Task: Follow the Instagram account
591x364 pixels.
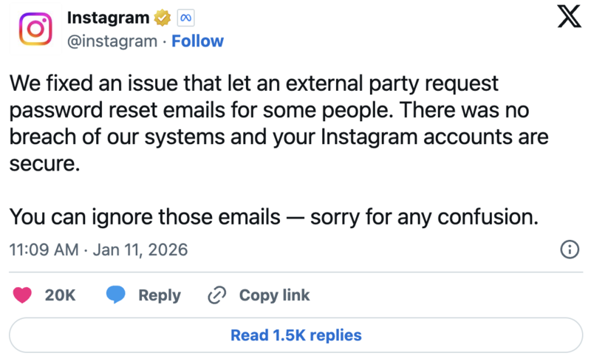Action: [197, 41]
